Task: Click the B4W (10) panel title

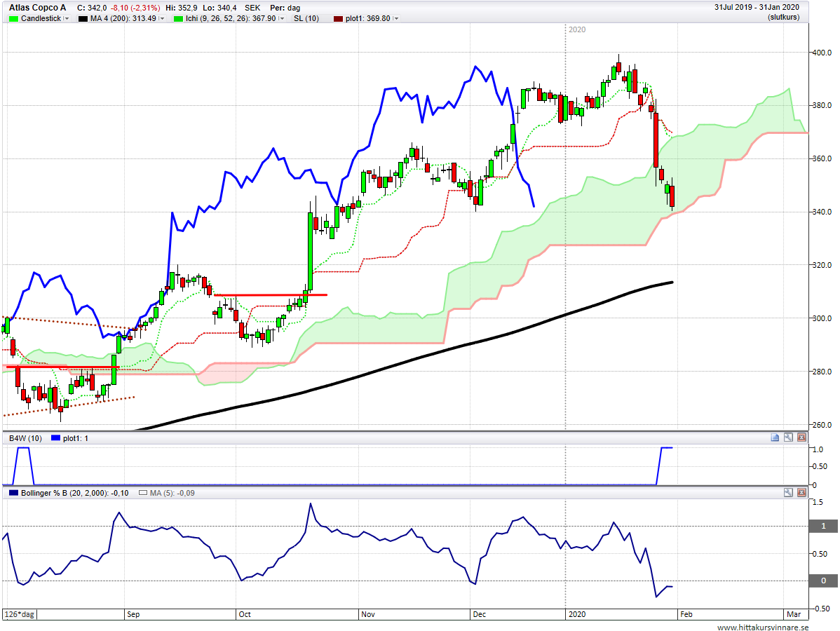Action: pyautogui.click(x=26, y=438)
